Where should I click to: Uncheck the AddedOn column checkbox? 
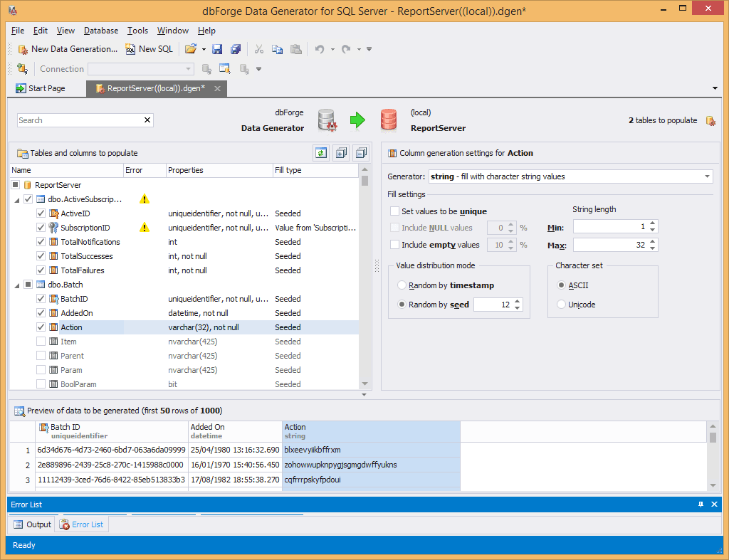(41, 313)
